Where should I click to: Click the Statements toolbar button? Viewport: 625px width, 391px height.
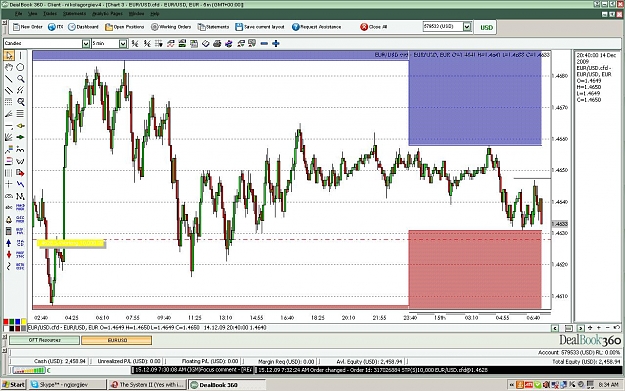point(213,27)
